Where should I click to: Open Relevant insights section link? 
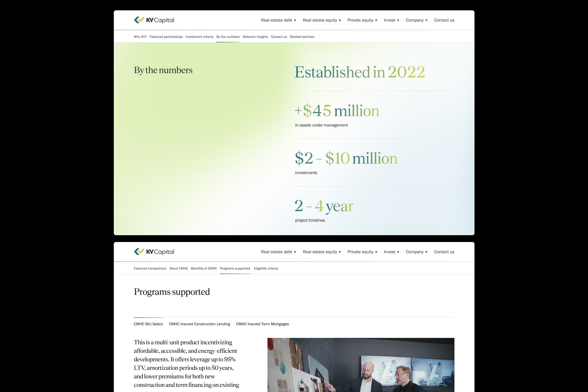tap(255, 37)
